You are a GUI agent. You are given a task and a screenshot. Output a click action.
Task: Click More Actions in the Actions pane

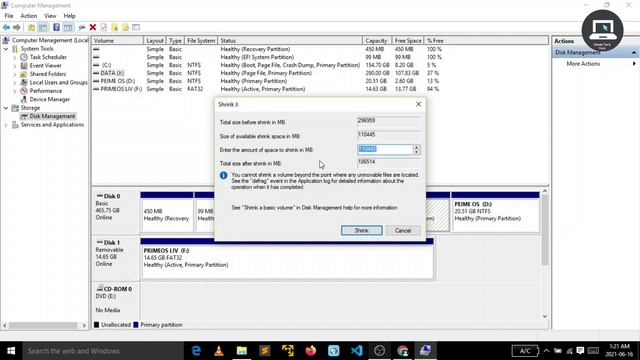583,64
